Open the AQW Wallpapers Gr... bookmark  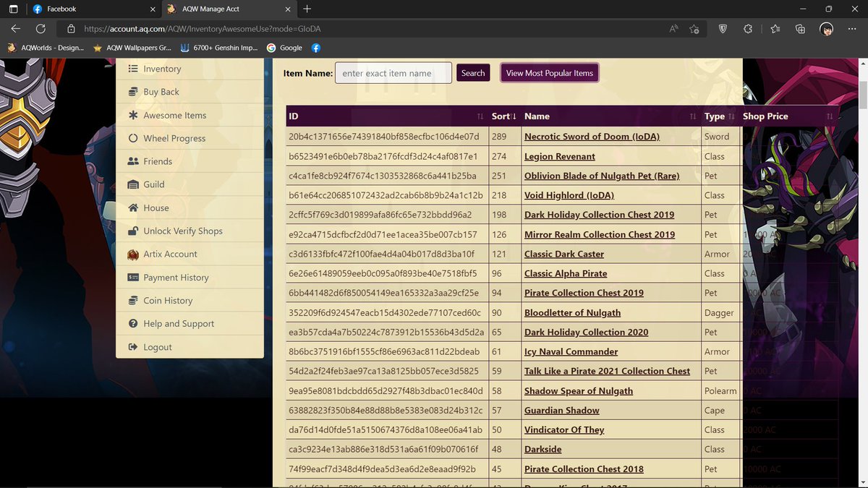pyautogui.click(x=132, y=48)
